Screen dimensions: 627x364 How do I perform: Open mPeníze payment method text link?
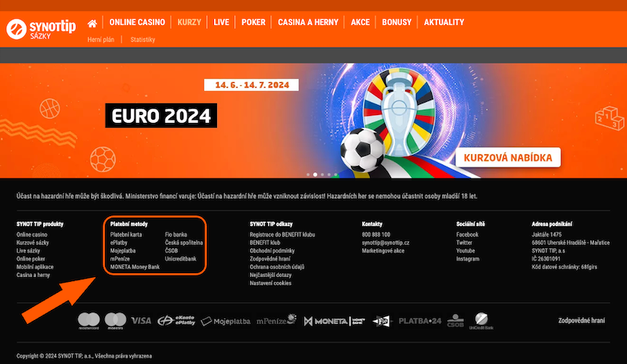(x=120, y=258)
